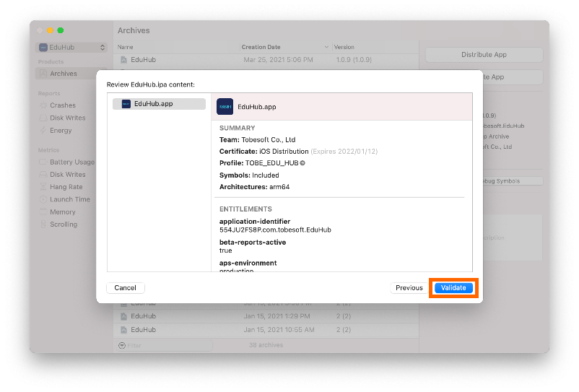Click the beta-reports-active entitlement
579x392 pixels.
click(x=253, y=243)
